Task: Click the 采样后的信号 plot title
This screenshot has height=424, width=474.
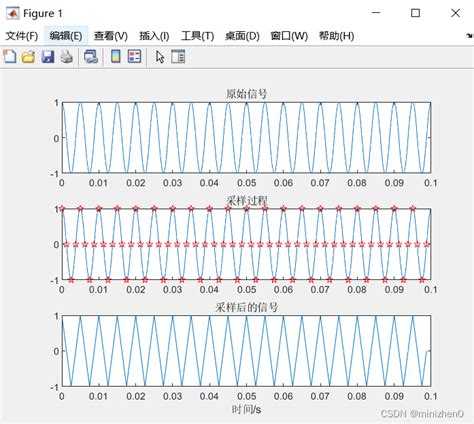Action: tap(246, 307)
